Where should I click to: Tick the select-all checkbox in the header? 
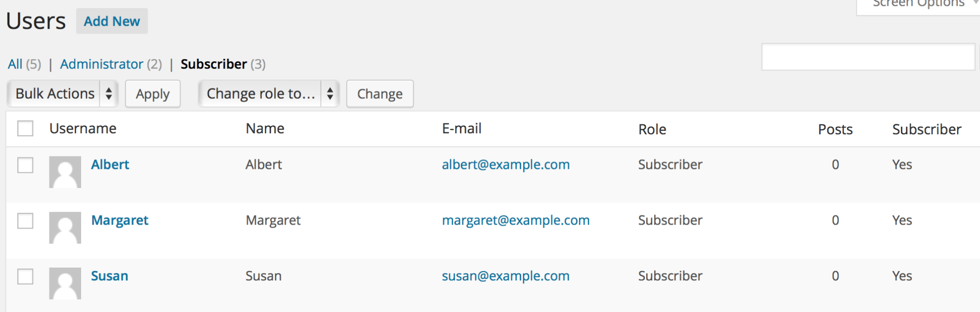(x=25, y=128)
